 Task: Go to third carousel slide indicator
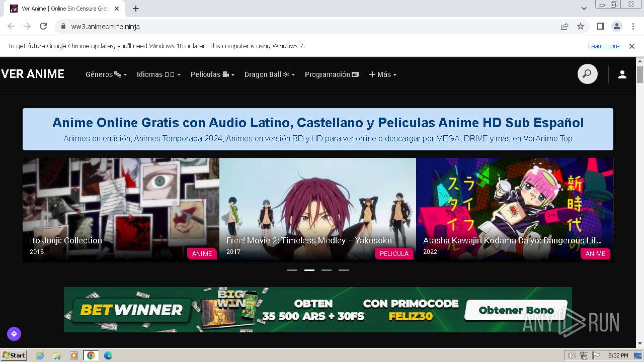point(327,270)
